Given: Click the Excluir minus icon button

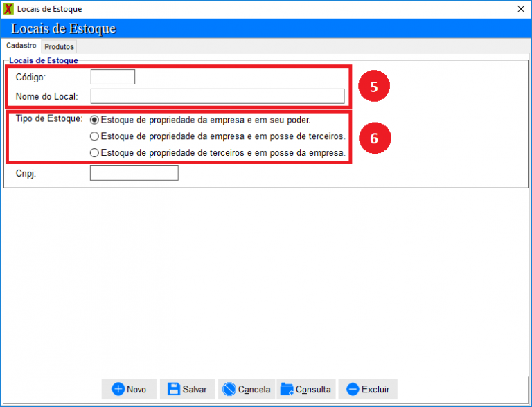Looking at the screenshot, I should 353,389.
